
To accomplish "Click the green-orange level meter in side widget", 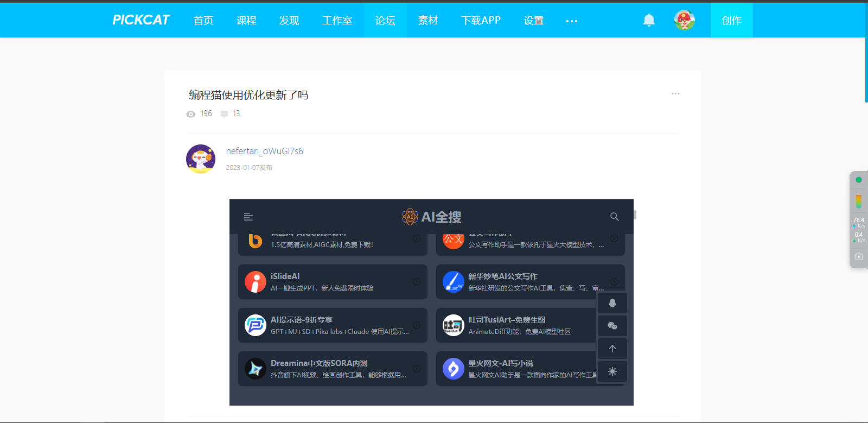I will pyautogui.click(x=859, y=201).
